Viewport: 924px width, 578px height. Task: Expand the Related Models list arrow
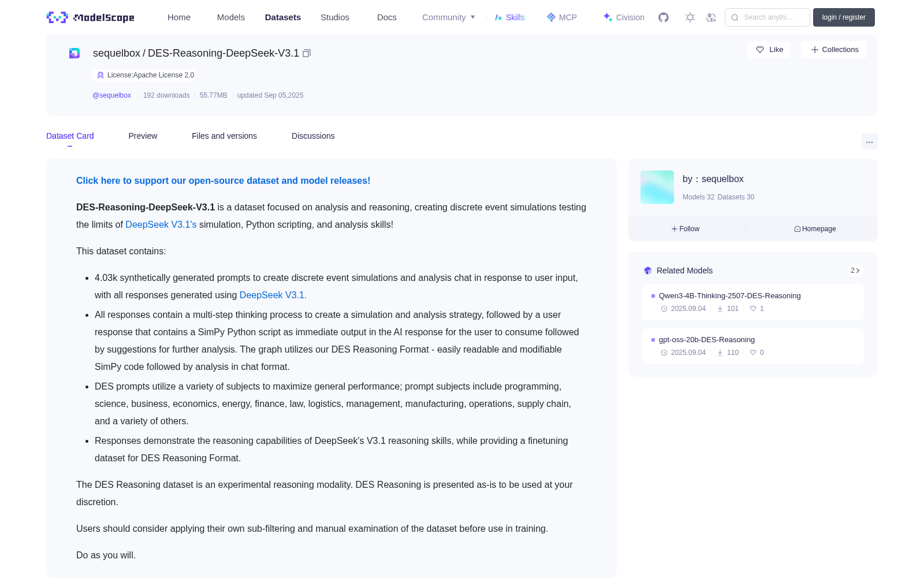point(855,271)
